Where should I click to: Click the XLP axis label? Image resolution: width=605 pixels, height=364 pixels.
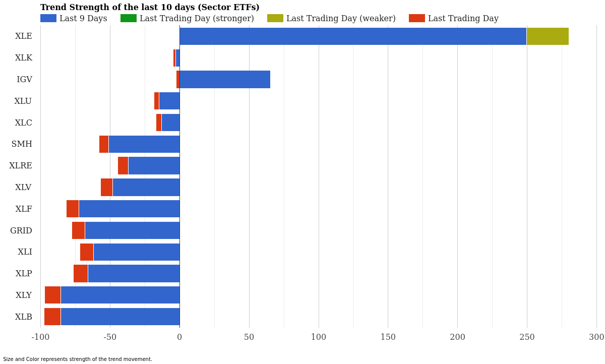click(x=24, y=274)
